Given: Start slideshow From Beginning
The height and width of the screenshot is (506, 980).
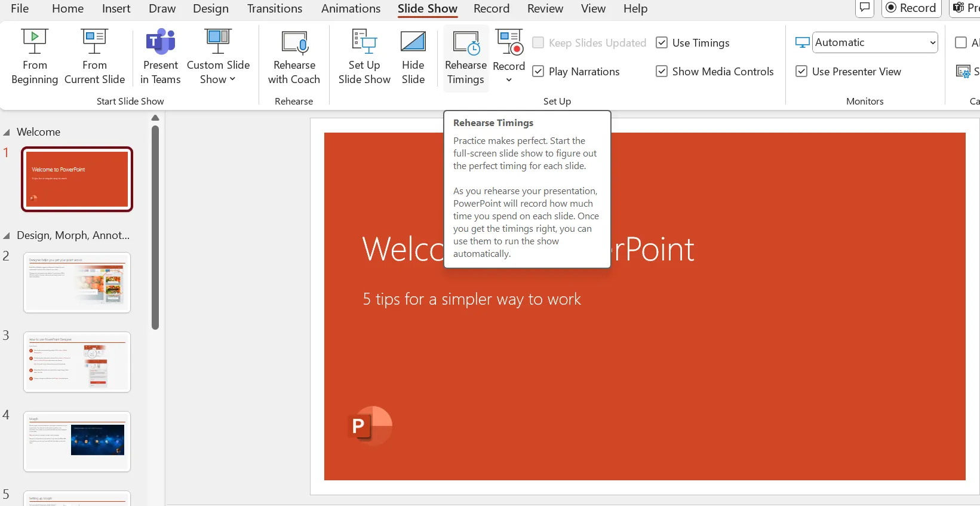Looking at the screenshot, I should (35, 57).
